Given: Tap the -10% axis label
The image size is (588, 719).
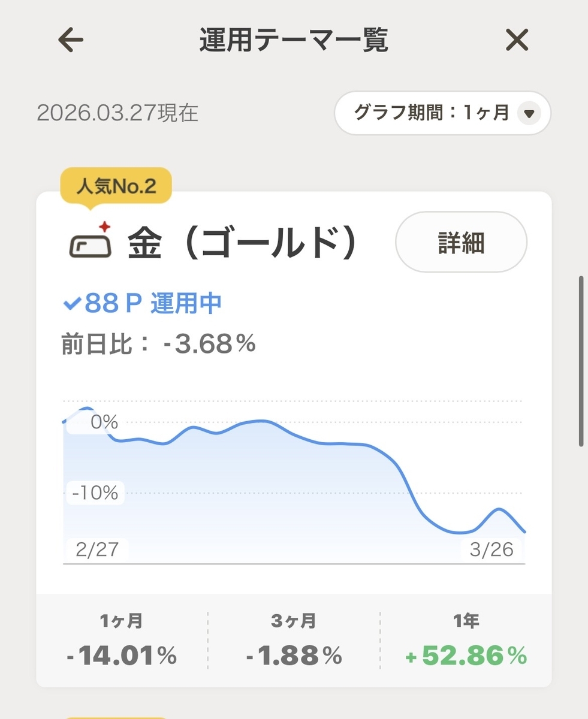Looking at the screenshot, I should coord(95,493).
